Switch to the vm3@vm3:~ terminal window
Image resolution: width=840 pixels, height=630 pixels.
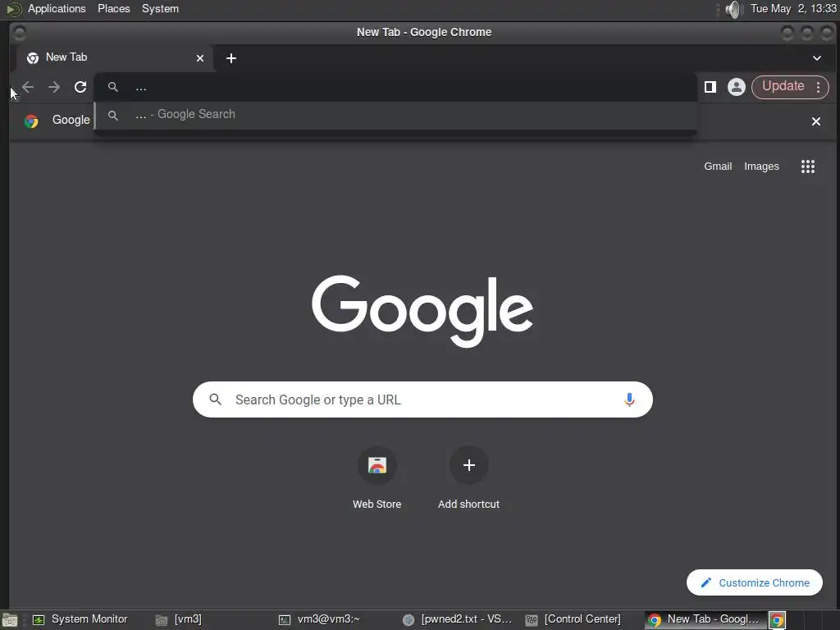(x=319, y=619)
